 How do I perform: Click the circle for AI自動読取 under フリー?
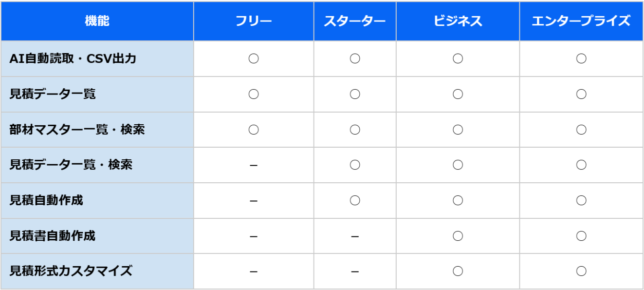tap(253, 59)
